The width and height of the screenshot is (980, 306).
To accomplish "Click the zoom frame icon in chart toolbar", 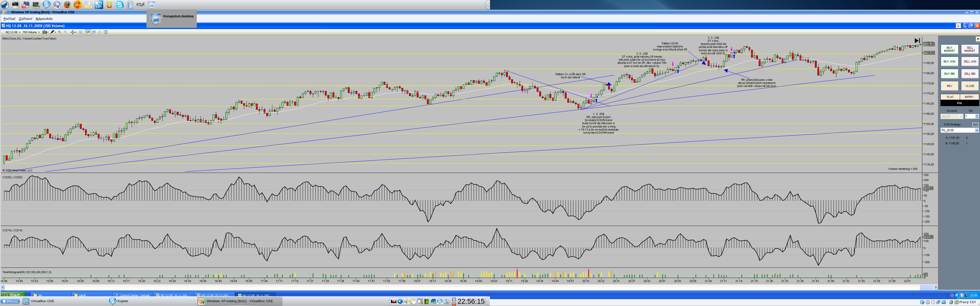I will pyautogui.click(x=80, y=32).
